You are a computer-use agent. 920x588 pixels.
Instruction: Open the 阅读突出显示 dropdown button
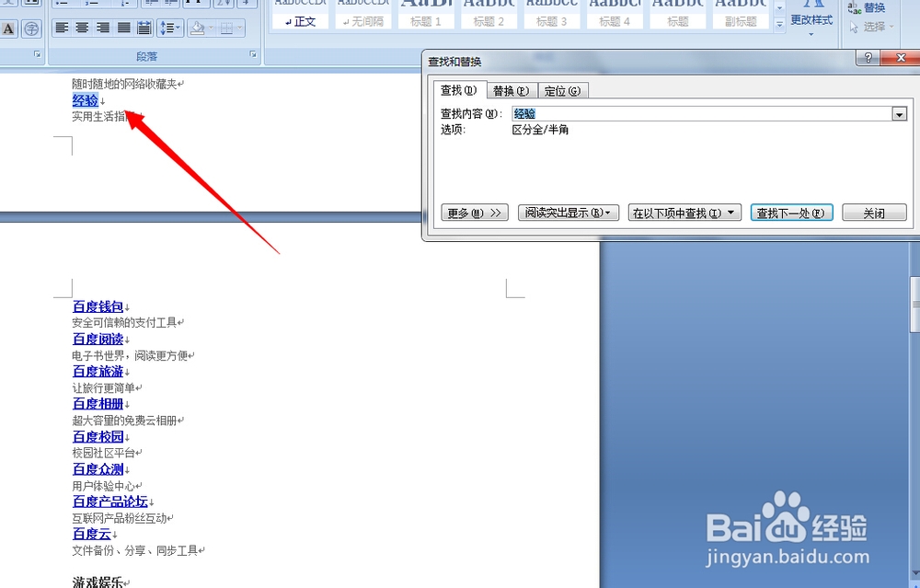(x=568, y=213)
